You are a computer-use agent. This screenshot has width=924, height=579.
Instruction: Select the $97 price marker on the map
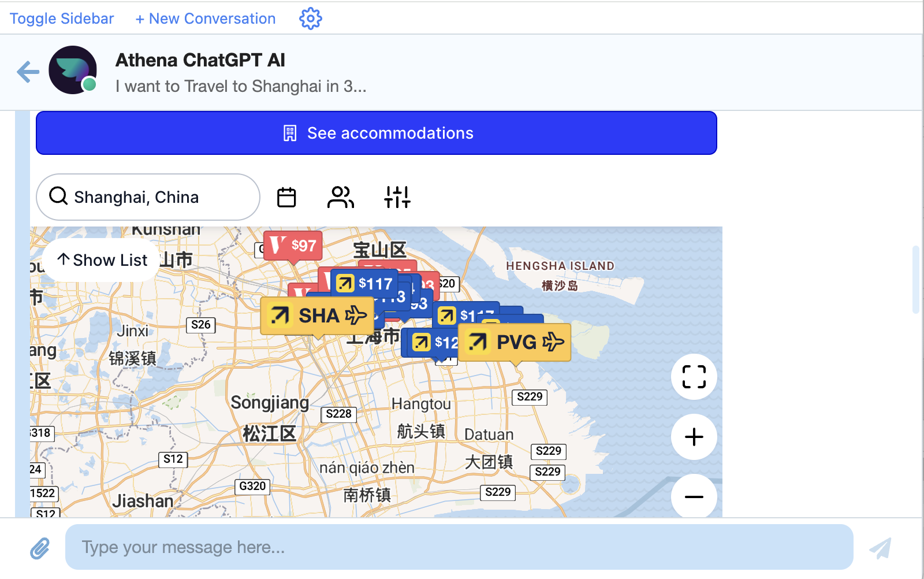click(293, 246)
